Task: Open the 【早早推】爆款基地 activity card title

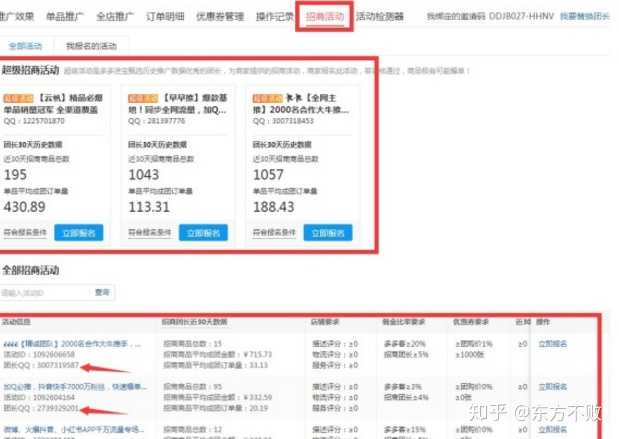Action: 178,103
